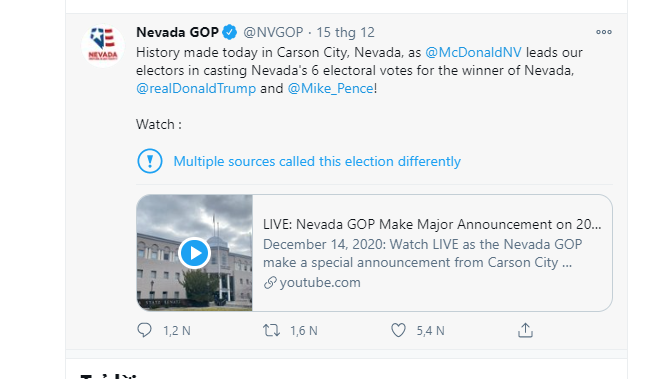
Task: Like the tweet with the heart icon
Action: [398, 330]
